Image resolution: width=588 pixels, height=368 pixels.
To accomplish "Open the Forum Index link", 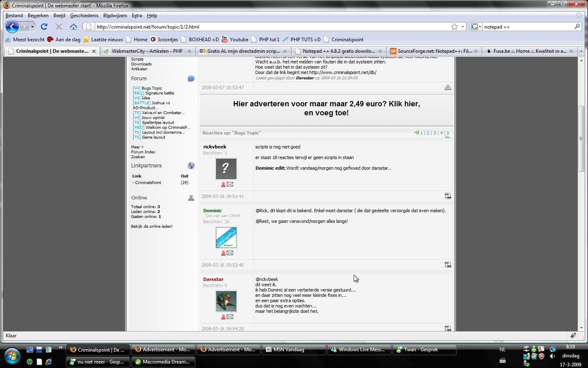I will [143, 152].
